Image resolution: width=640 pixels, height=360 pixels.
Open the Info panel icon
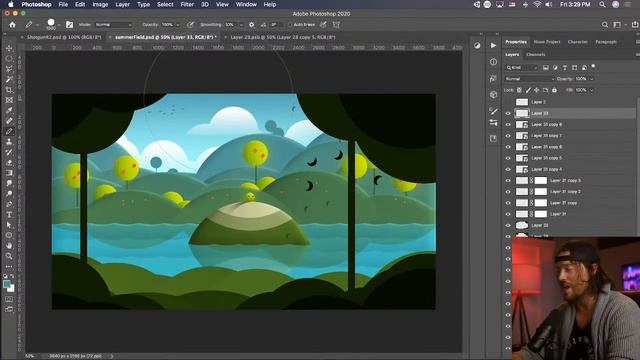[493, 62]
